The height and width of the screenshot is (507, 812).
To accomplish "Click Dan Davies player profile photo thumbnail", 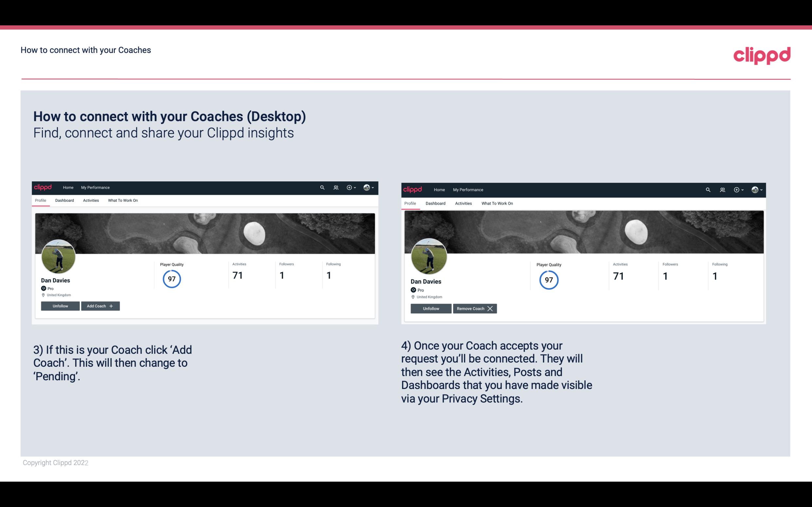I will [x=59, y=255].
